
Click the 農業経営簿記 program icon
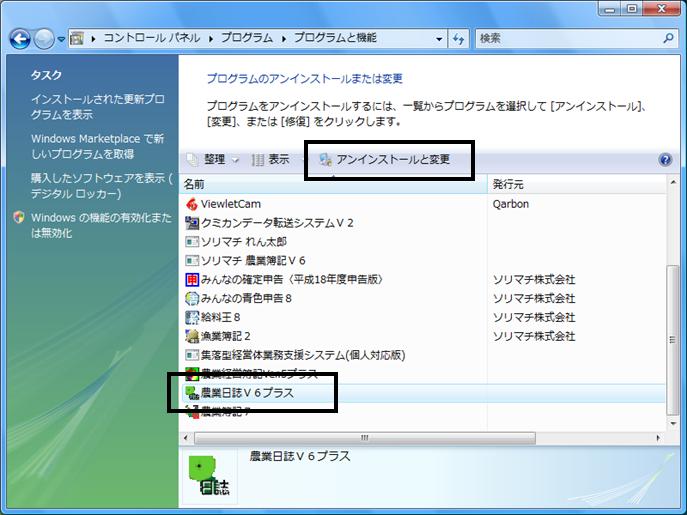[x=191, y=374]
